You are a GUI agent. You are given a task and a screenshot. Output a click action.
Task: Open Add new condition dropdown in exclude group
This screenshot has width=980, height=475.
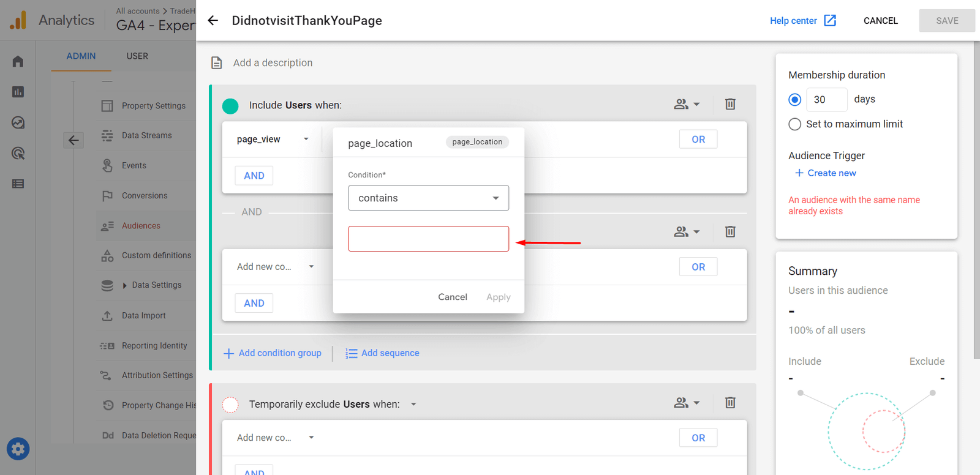(275, 438)
